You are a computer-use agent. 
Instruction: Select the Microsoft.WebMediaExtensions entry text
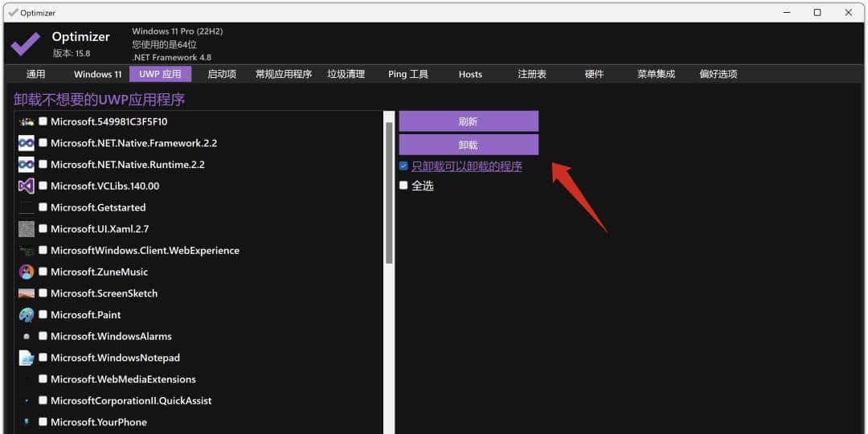coord(123,379)
